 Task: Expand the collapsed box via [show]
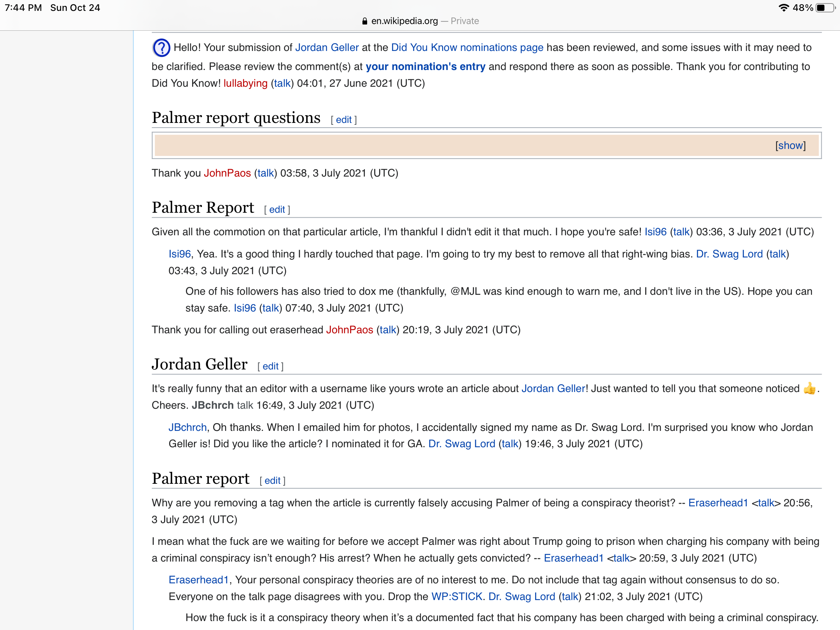790,145
